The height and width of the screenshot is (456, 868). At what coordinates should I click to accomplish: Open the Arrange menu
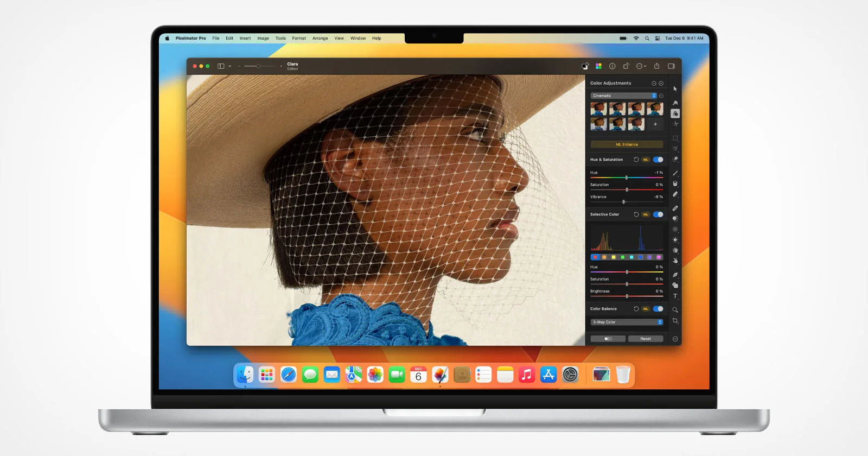click(x=320, y=39)
